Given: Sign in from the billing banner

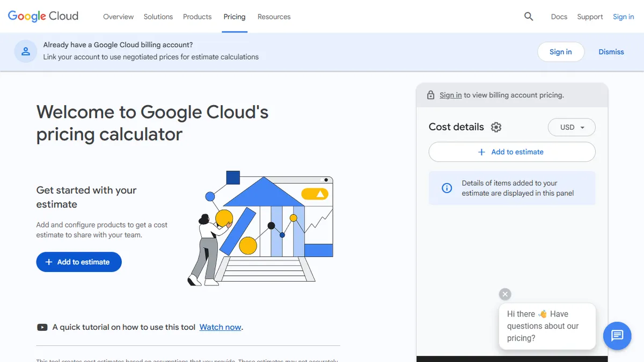Looking at the screenshot, I should (560, 51).
